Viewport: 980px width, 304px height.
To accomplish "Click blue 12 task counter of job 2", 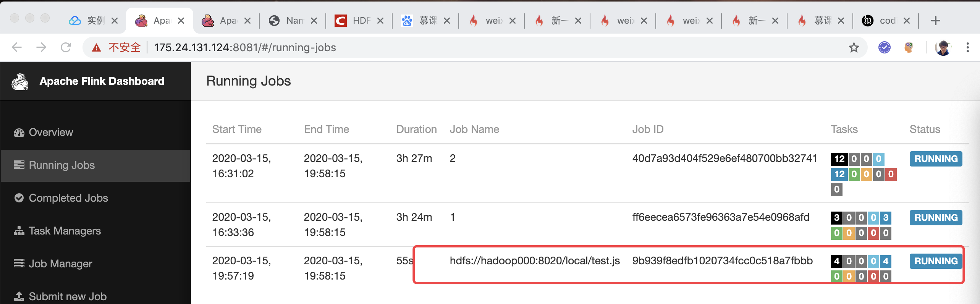I will (839, 175).
